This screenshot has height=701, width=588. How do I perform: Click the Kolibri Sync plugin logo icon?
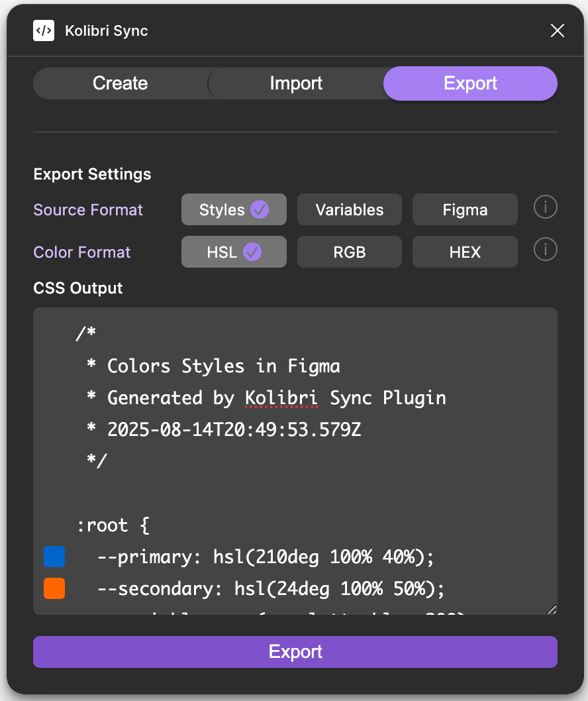[44, 30]
